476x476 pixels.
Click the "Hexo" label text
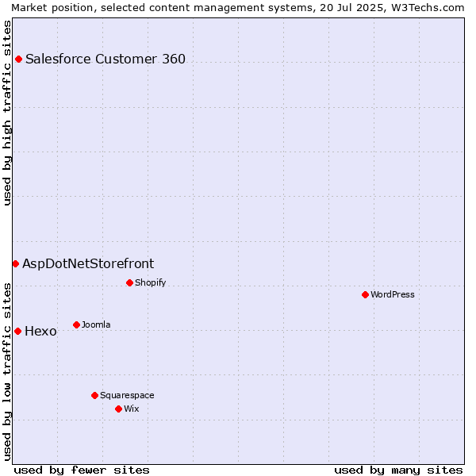pos(40,331)
